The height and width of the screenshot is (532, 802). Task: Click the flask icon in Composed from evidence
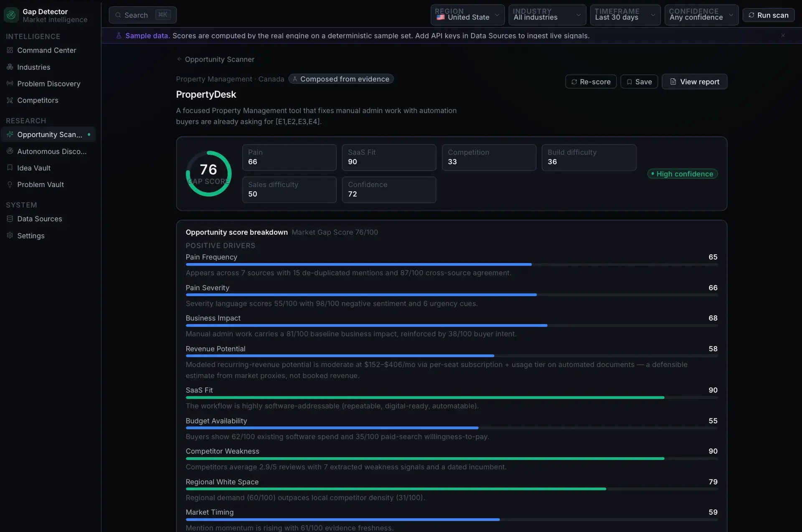(x=295, y=79)
